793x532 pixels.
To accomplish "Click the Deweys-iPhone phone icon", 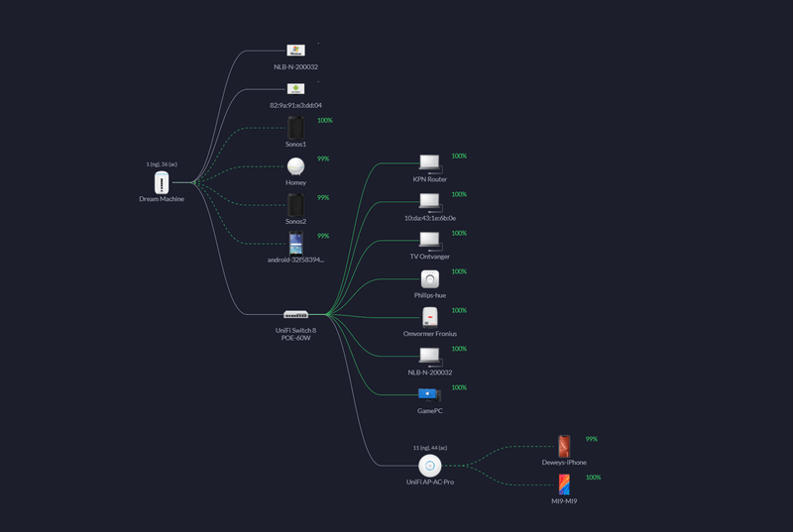I will (x=564, y=446).
